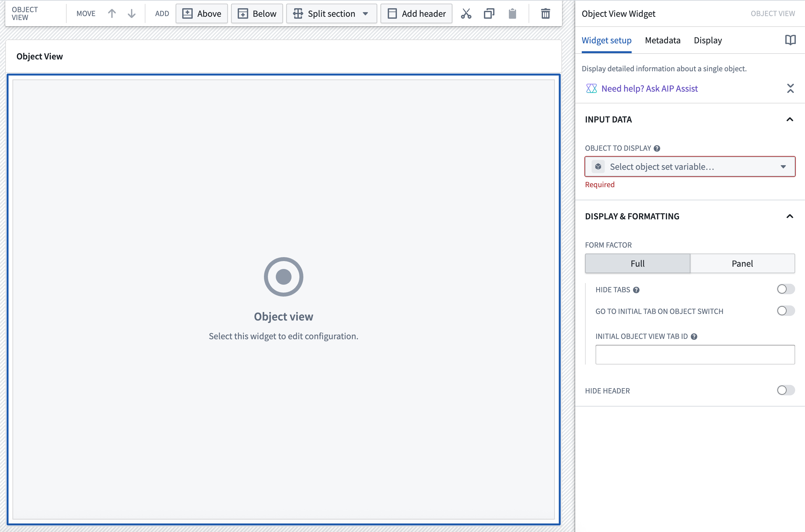
Task: Click the object cube icon in dropdown
Action: (x=598, y=166)
